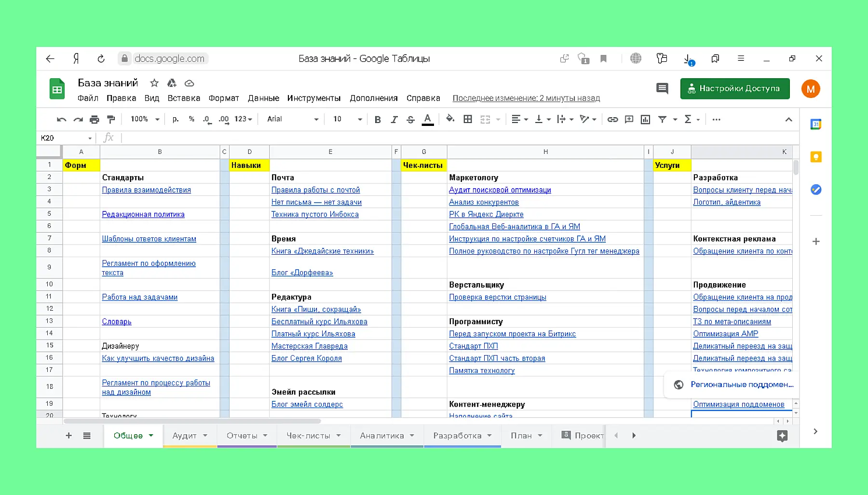Toggle bold formatting
Screen dimensions: 868x495
[378, 119]
